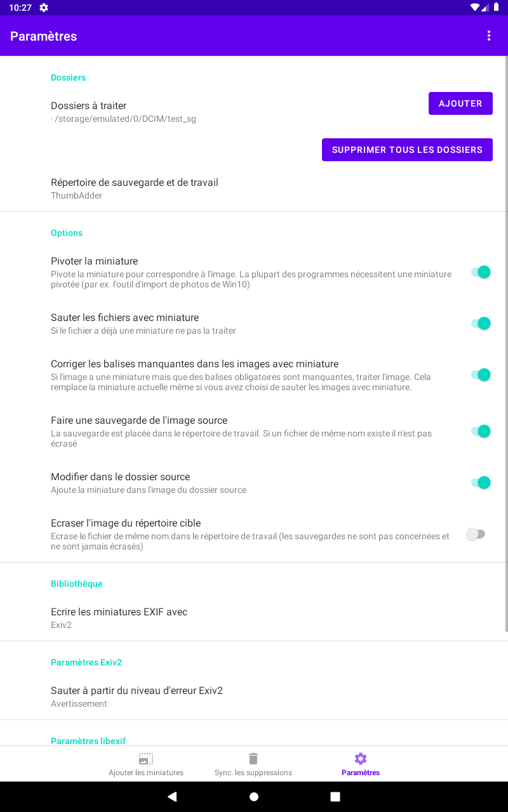Open the three-dot overflow menu
This screenshot has height=812, width=508.
(489, 36)
